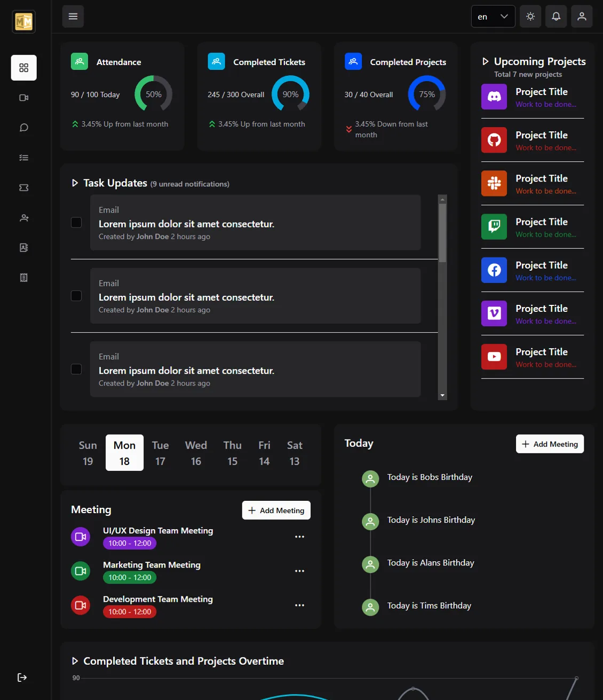Screen dimensions: 603x700
Task: Select the task list sidebar icon
Action: tap(23, 157)
